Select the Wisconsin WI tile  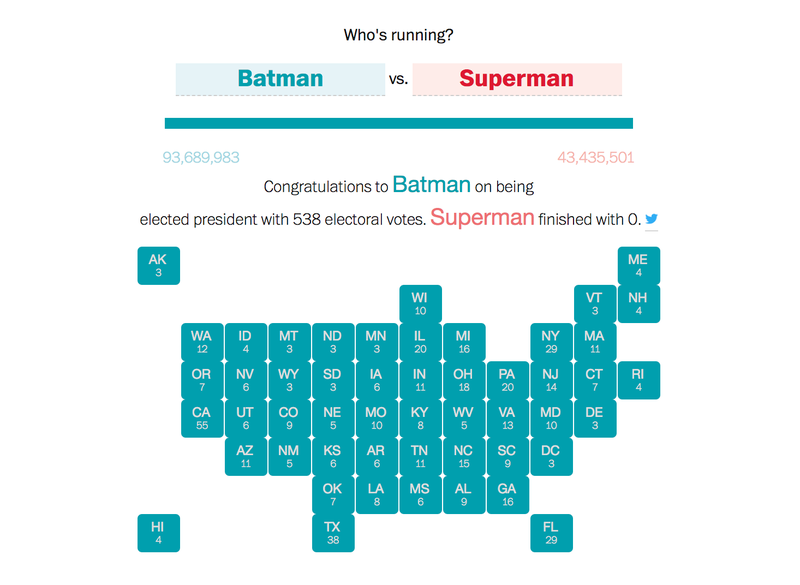point(420,304)
